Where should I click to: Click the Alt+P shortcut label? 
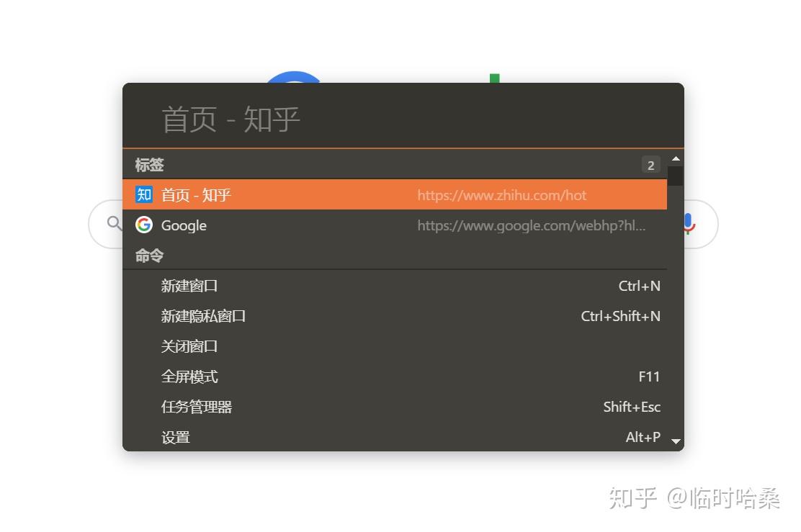pos(643,436)
